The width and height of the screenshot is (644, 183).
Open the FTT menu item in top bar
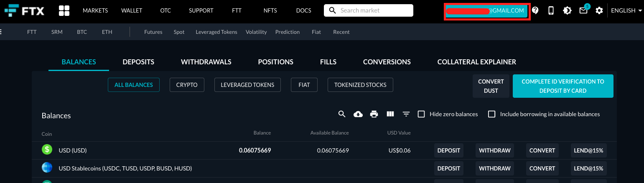coord(237,10)
